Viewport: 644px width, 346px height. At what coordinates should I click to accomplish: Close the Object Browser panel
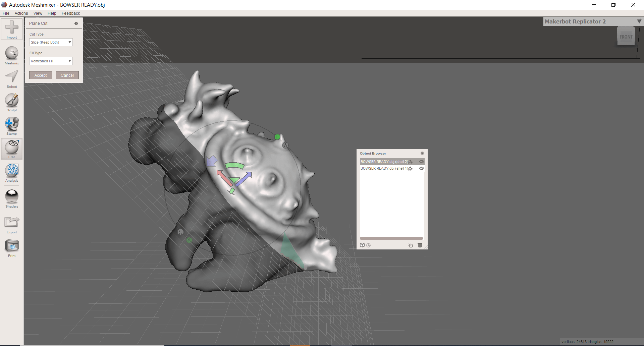pos(422,153)
